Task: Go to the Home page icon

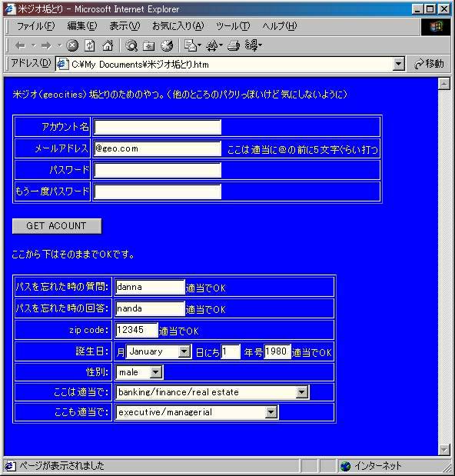Action: click(x=108, y=45)
